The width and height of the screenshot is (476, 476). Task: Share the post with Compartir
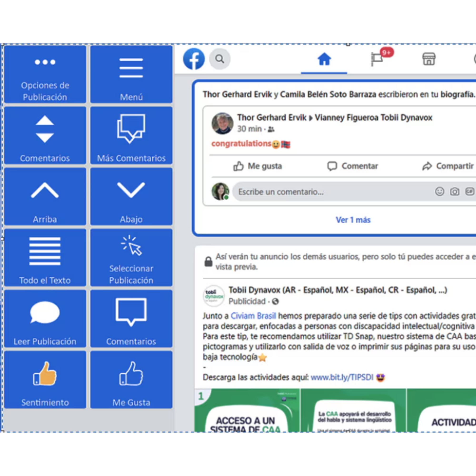(455, 166)
